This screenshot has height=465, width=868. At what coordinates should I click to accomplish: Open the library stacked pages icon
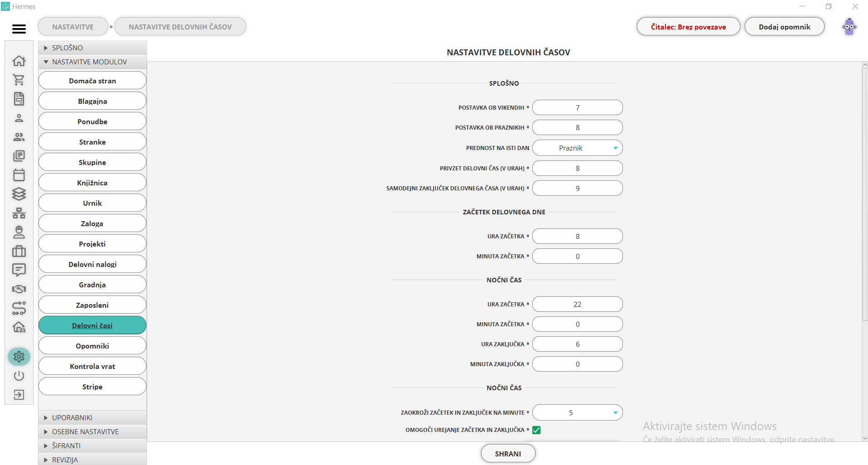coord(19,156)
